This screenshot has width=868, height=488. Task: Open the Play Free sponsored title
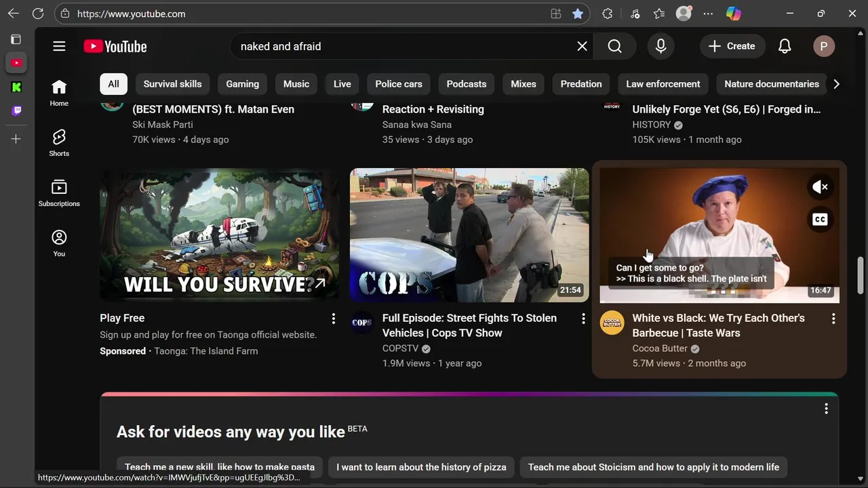122,318
